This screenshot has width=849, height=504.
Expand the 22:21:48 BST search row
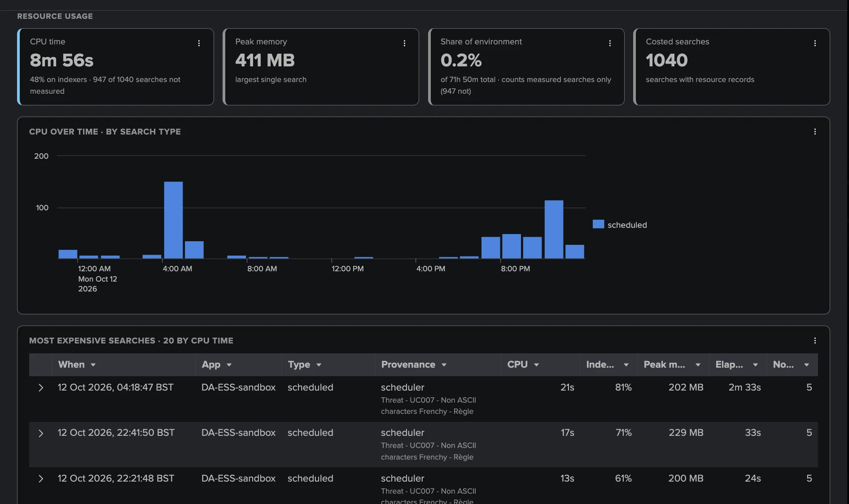41,478
